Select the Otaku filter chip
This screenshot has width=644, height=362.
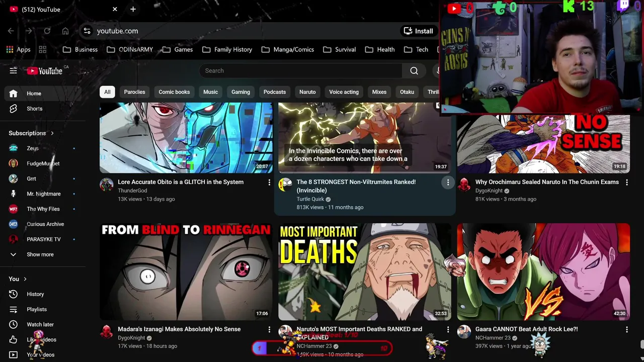tap(407, 92)
